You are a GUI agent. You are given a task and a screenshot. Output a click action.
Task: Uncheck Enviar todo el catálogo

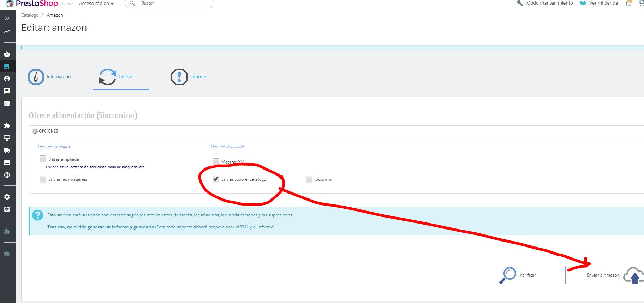point(216,179)
